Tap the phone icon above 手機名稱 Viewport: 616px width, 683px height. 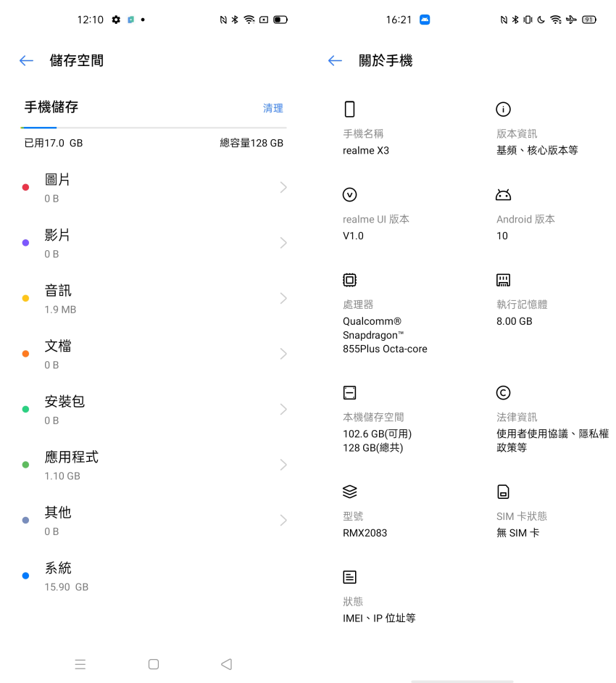coord(349,109)
